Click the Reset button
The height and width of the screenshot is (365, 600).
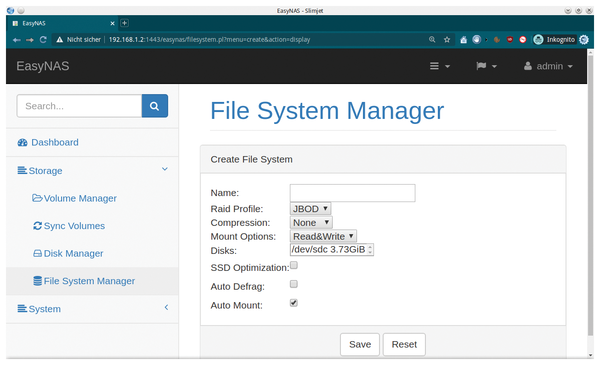pyautogui.click(x=404, y=344)
